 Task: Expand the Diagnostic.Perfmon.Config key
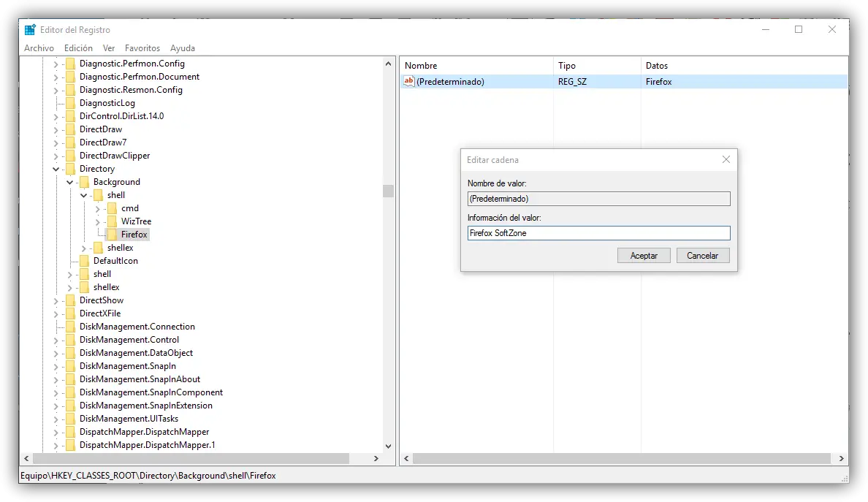[x=56, y=64]
